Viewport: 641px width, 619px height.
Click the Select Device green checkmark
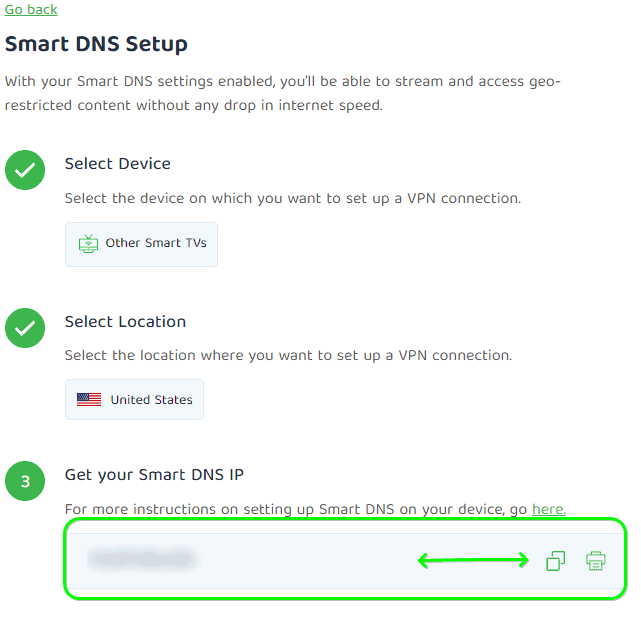[x=25, y=170]
